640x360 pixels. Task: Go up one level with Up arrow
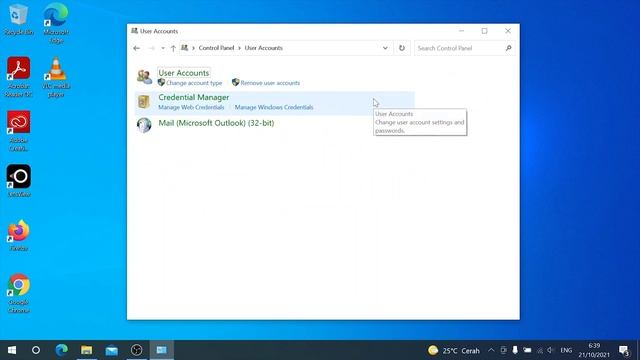click(x=173, y=48)
